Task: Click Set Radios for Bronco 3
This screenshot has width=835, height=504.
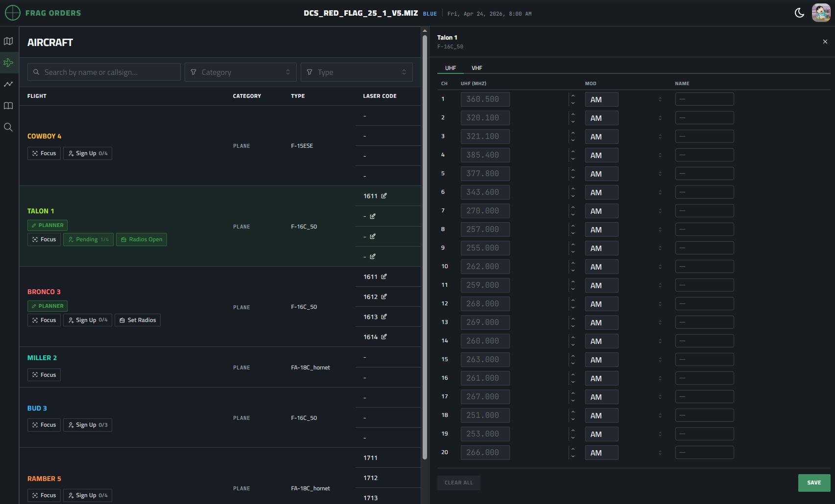Action: tap(138, 320)
